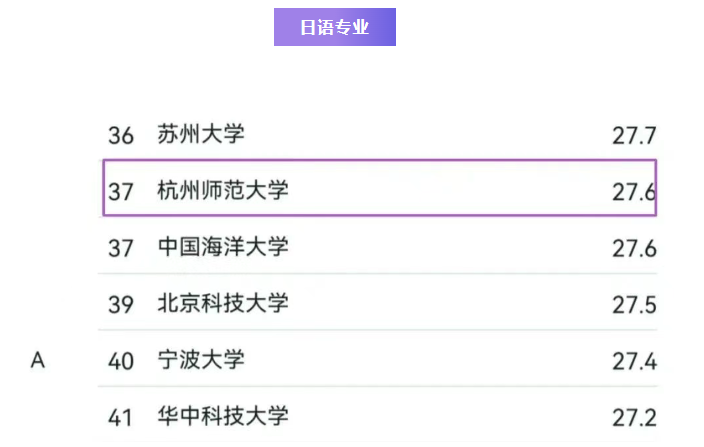Click rank 37 beside 中国海洋大学
The height and width of the screenshot is (447, 704).
click(121, 247)
